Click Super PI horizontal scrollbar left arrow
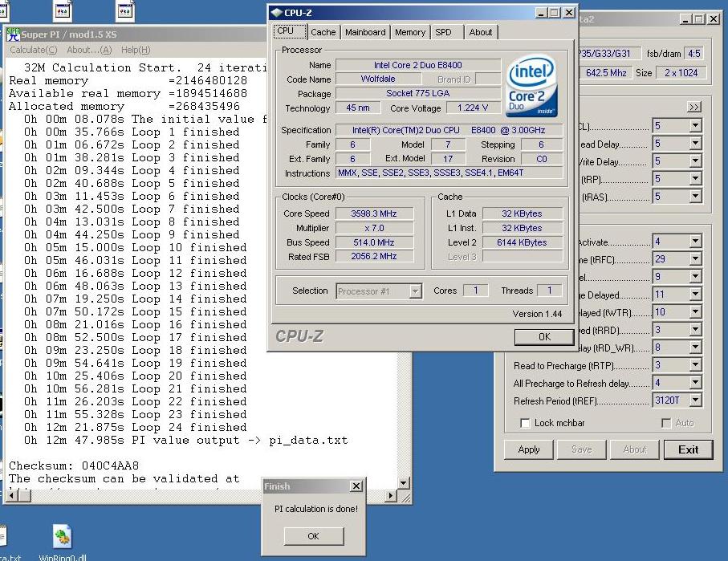728x561 pixels. (12, 495)
